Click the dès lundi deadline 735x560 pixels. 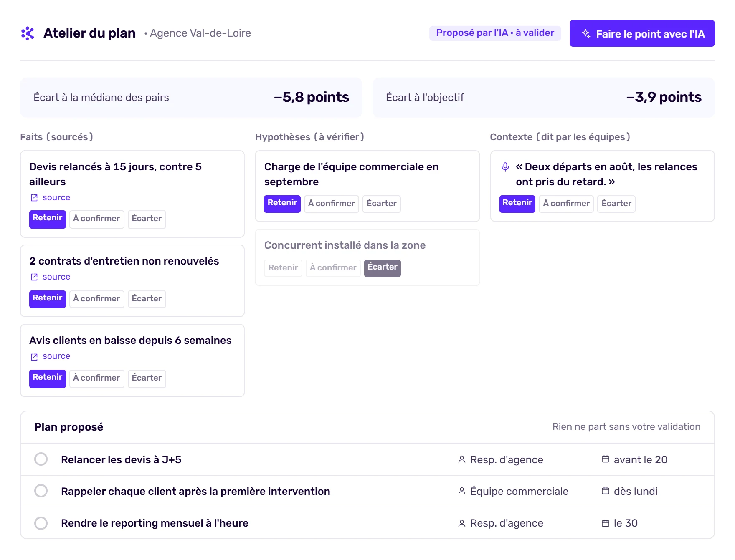pyautogui.click(x=636, y=491)
